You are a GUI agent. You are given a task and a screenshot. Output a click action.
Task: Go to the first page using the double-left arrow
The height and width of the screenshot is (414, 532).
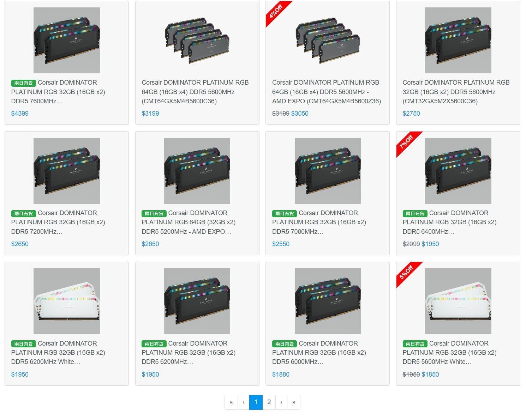point(231,402)
